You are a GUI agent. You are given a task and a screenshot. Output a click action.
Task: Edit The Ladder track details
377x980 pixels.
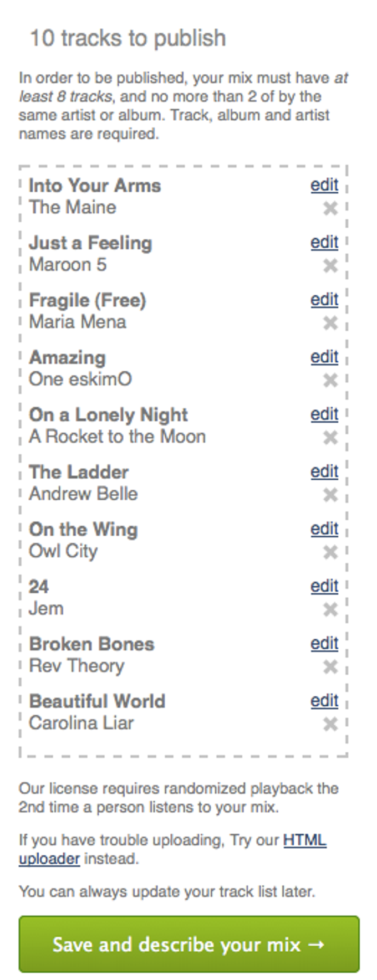(x=324, y=471)
